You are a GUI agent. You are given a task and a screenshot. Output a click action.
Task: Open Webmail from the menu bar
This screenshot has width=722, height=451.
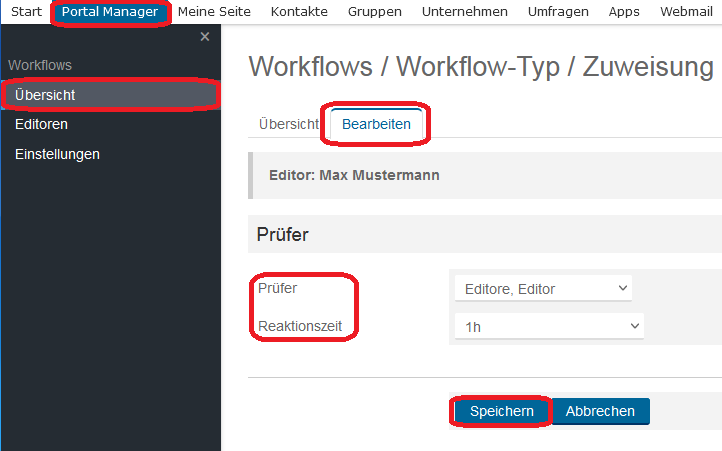tap(689, 12)
